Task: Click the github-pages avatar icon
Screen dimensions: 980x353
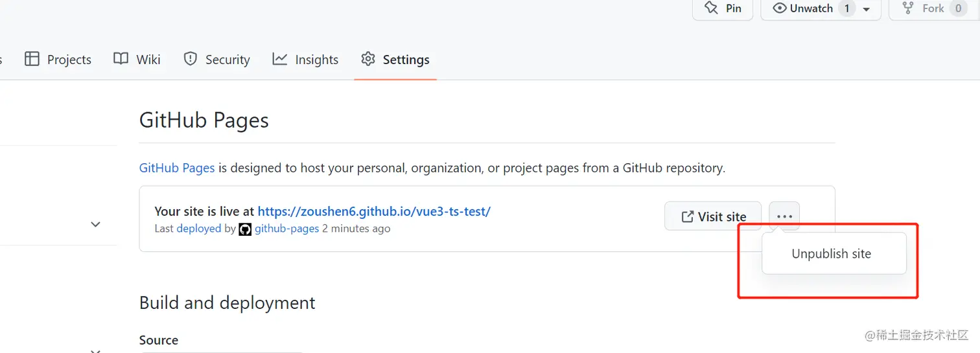Action: [245, 229]
